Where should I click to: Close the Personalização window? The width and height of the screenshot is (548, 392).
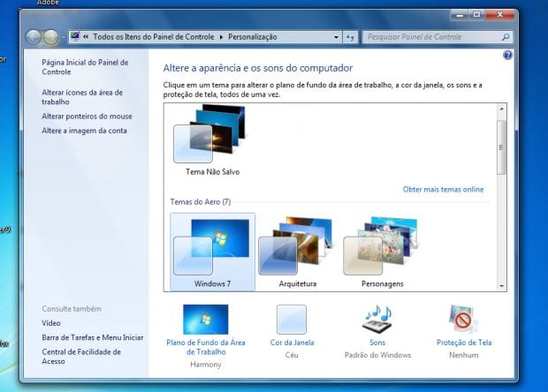(x=500, y=15)
